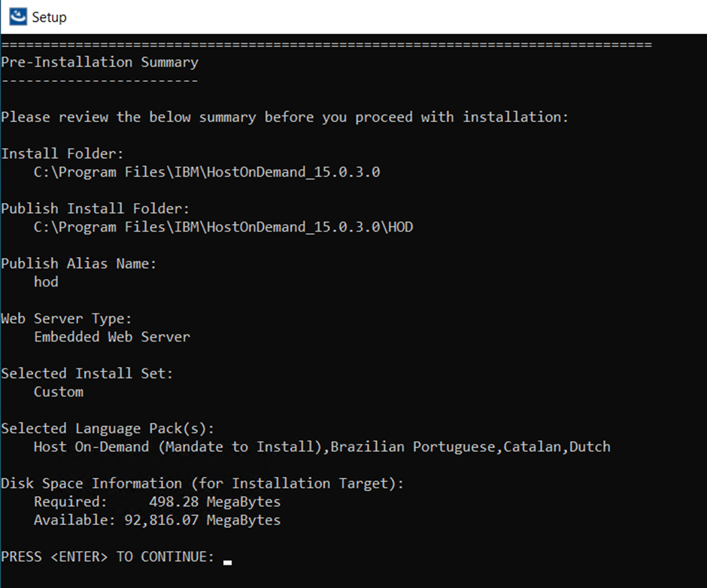Click the cursor after "PRESS <ENTER> TO CONTINUE:"
The image size is (707, 588).
click(x=228, y=560)
